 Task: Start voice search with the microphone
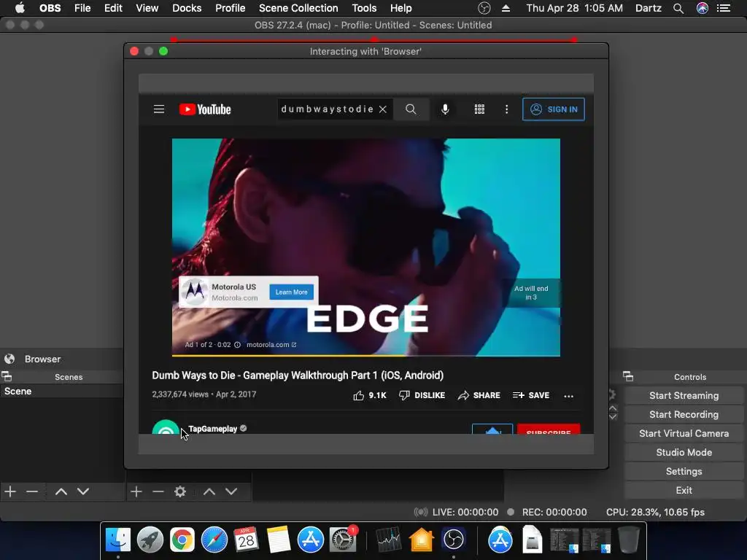445,109
